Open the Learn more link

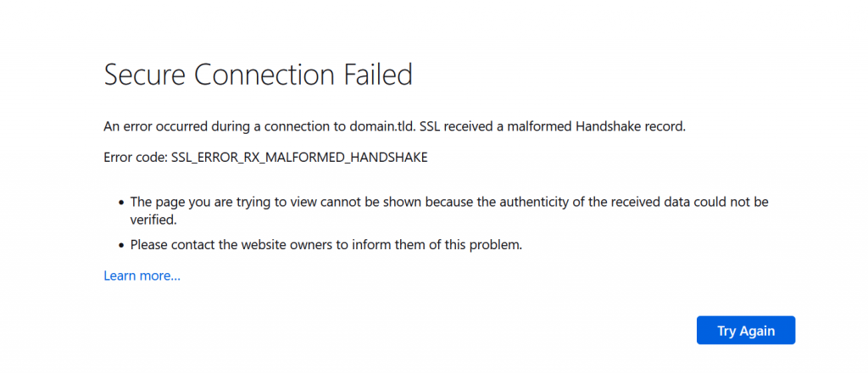pos(142,276)
